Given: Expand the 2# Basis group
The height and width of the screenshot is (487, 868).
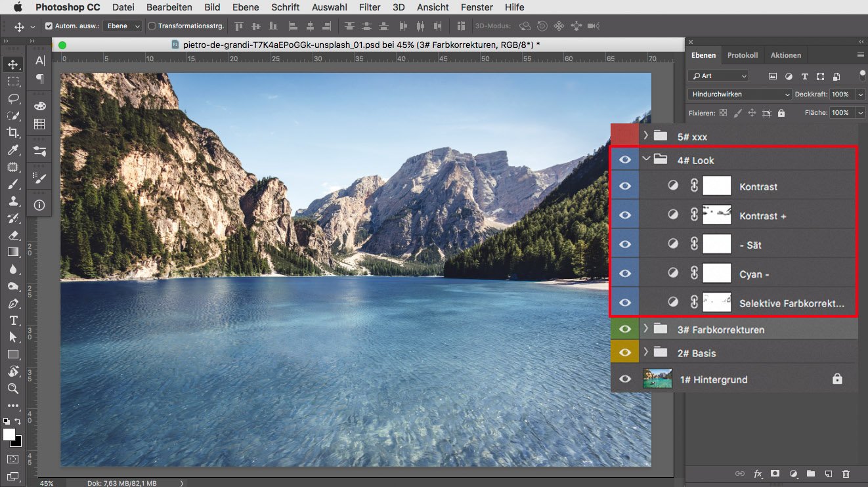Looking at the screenshot, I should pyautogui.click(x=646, y=353).
